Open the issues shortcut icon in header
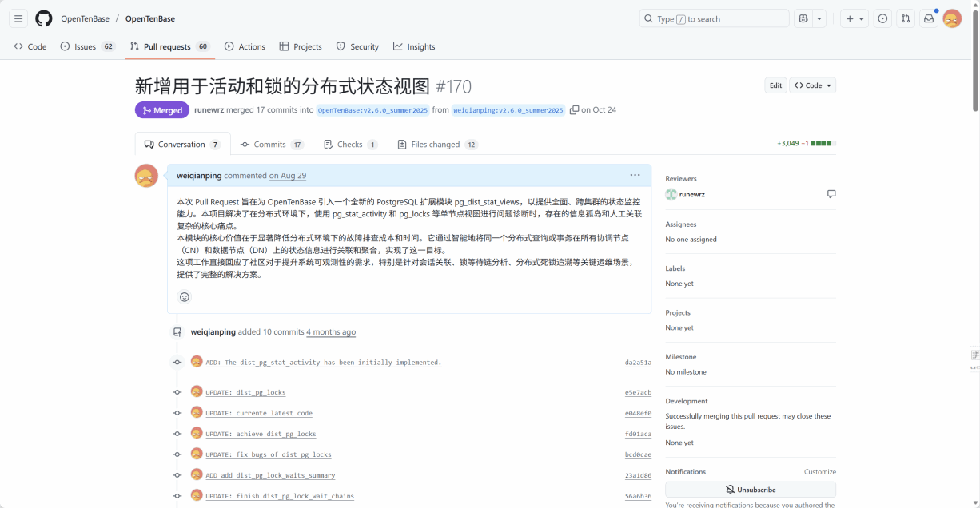The image size is (980, 508). [882, 18]
